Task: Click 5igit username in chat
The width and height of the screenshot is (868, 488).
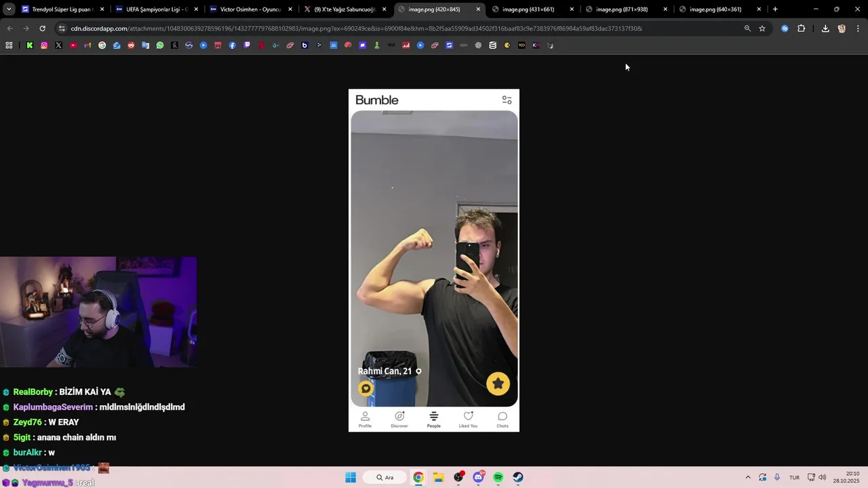Action: (22, 437)
